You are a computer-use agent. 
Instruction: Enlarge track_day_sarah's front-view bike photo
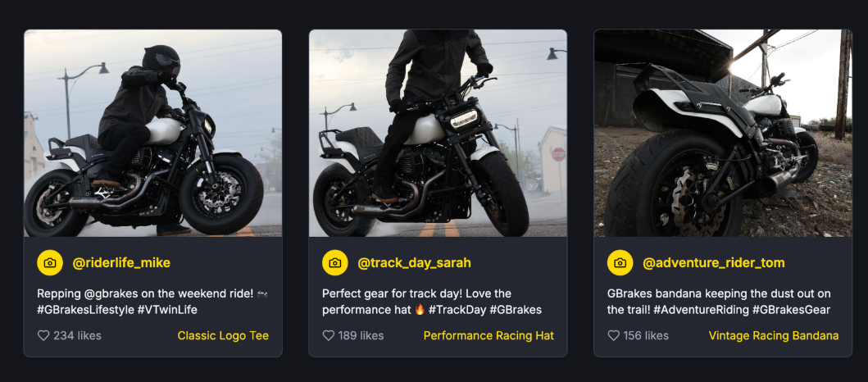coord(438,134)
